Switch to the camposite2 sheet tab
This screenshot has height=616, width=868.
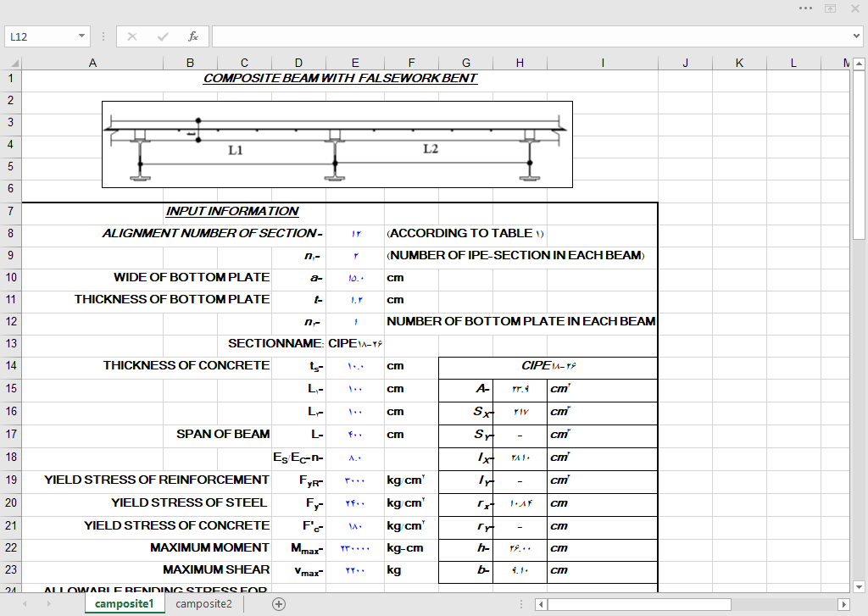coord(203,604)
